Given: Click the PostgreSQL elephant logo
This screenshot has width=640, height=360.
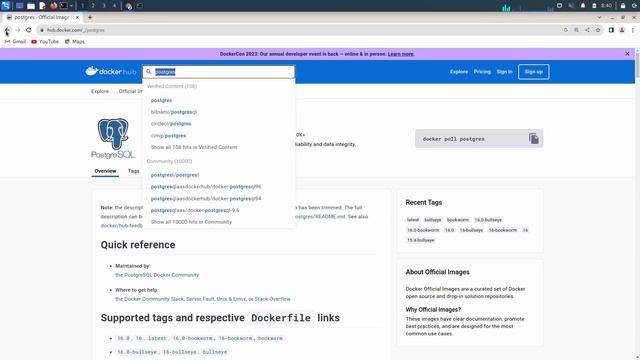Looking at the screenshot, I should tap(113, 138).
